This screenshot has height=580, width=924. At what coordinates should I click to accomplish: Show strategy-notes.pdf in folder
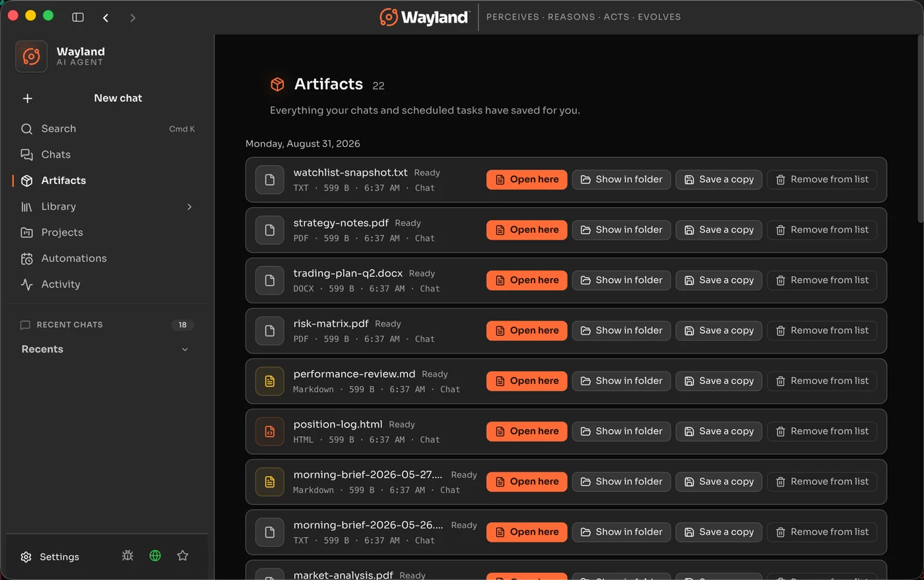(621, 230)
